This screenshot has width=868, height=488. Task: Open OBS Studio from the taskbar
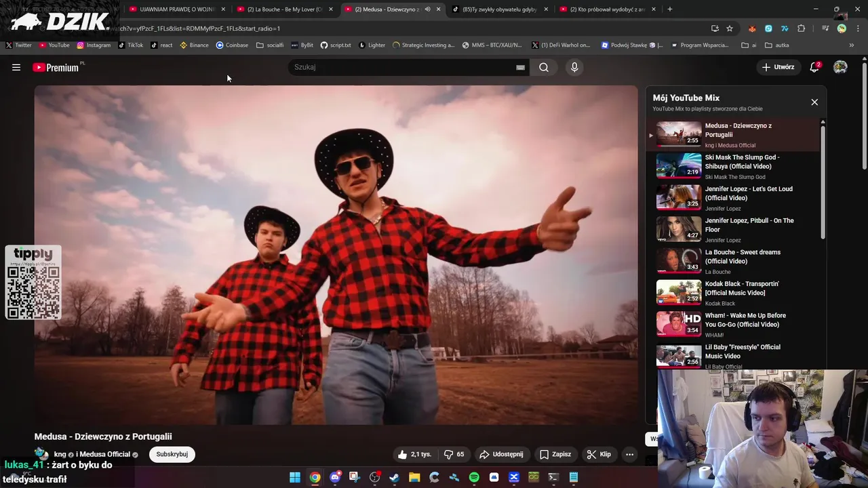tap(375, 477)
